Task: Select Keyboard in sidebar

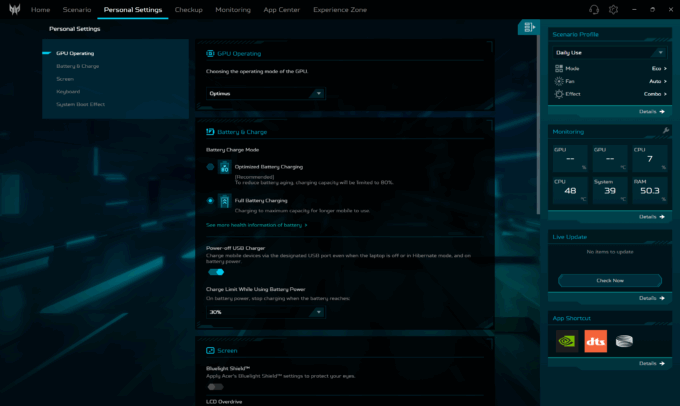Action: click(x=68, y=92)
